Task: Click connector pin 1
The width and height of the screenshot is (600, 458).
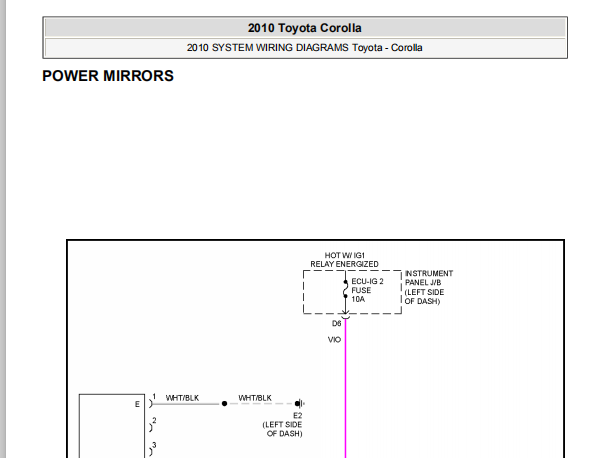Action: coord(152,401)
